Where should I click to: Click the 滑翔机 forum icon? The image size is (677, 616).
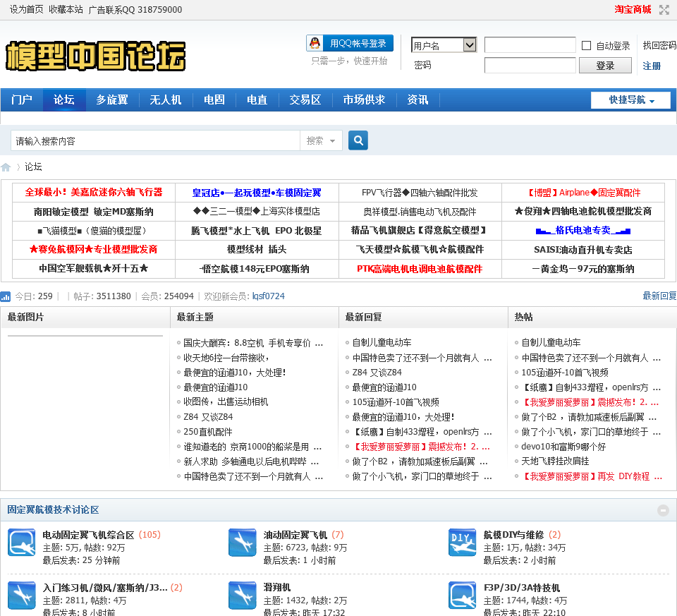pos(243,595)
